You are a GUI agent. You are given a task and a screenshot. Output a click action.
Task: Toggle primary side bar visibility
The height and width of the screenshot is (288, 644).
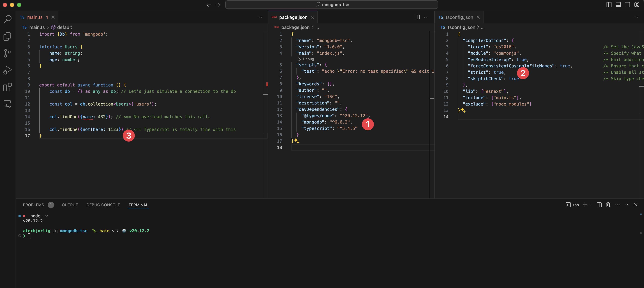pyautogui.click(x=609, y=5)
